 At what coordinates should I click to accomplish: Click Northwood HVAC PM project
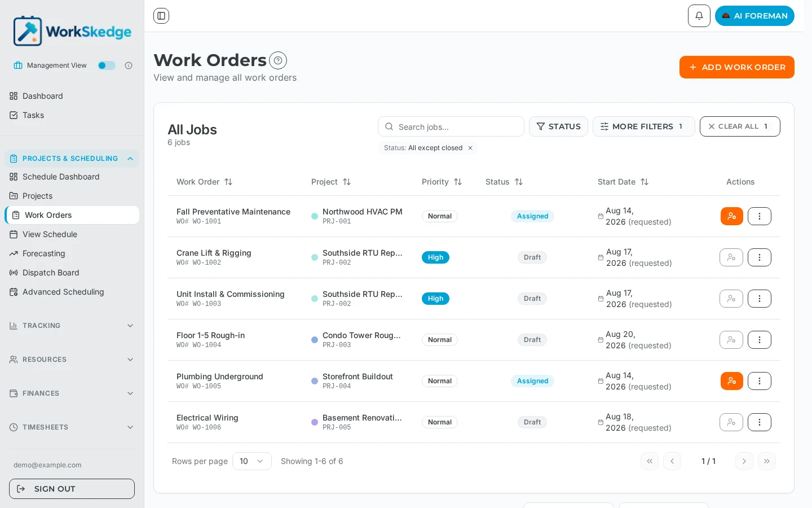(363, 212)
